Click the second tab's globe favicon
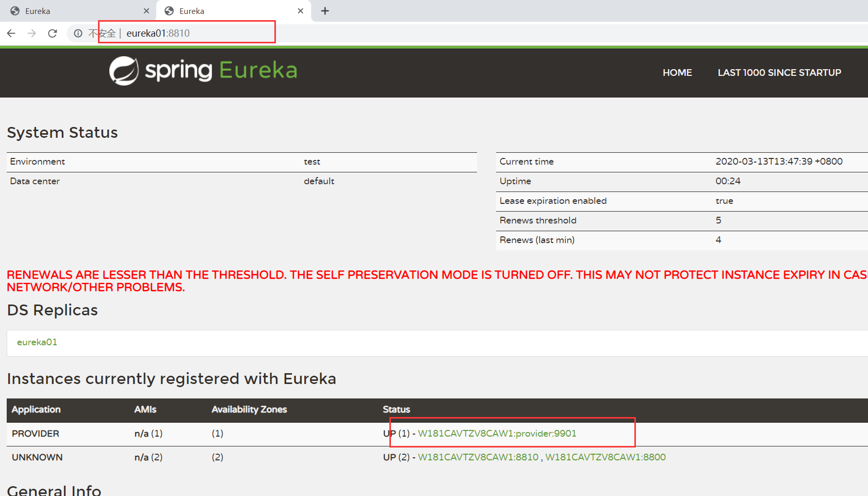Screen dimensions: 868x496 pos(169,11)
